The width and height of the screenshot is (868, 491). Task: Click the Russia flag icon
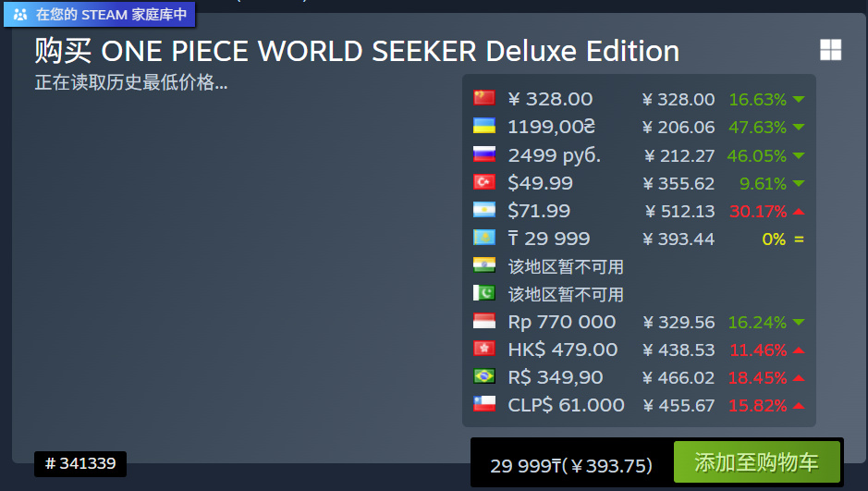[x=483, y=154]
